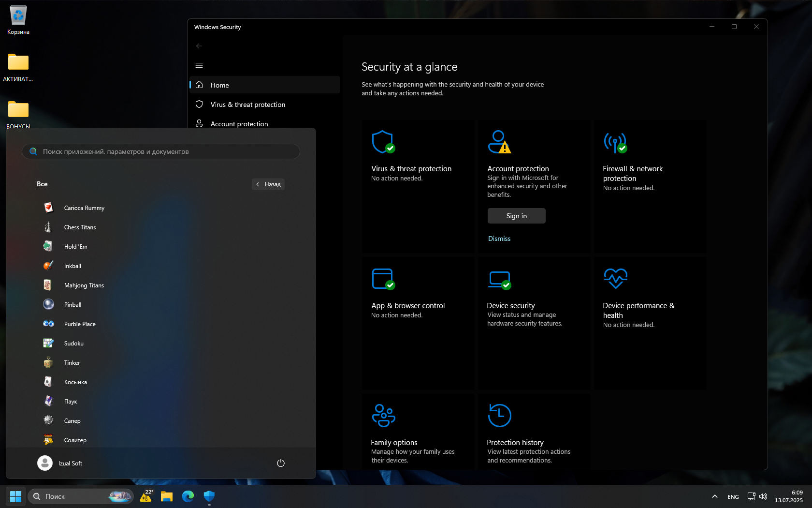The height and width of the screenshot is (508, 812).
Task: Open the network status tray icon
Action: pyautogui.click(x=751, y=496)
